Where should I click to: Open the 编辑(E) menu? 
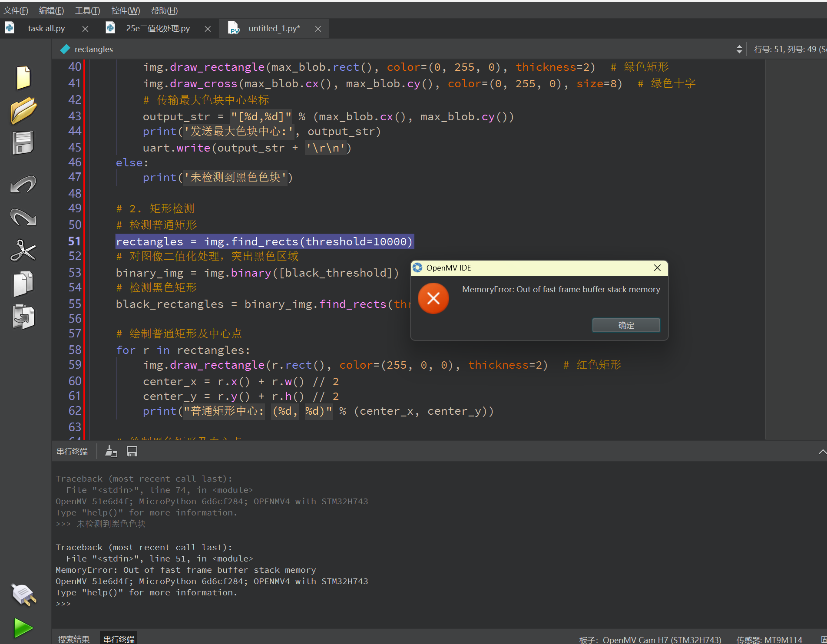click(x=51, y=10)
